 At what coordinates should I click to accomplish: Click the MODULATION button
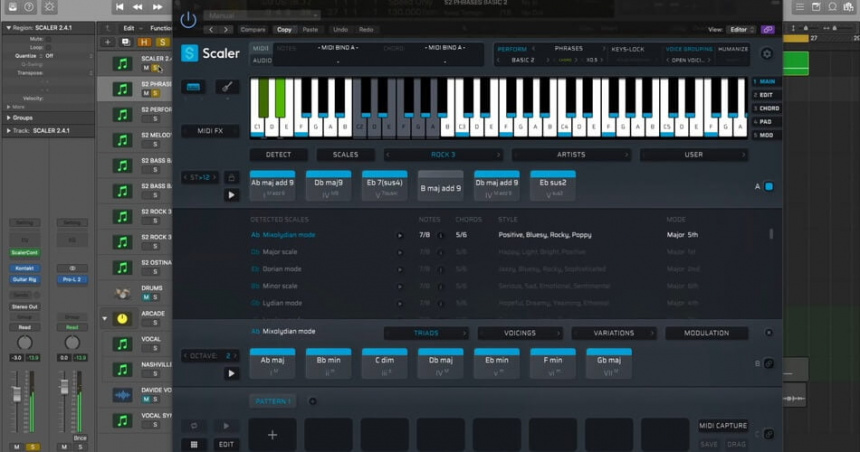pos(706,333)
